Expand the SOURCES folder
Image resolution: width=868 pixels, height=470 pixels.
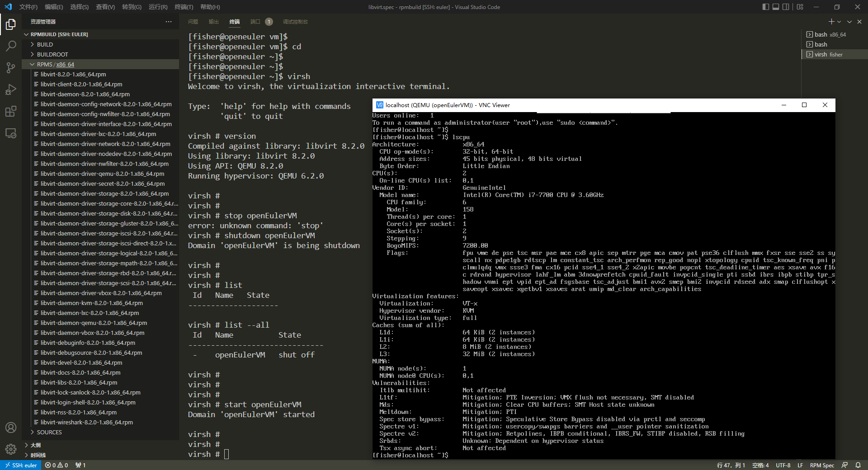100,432
